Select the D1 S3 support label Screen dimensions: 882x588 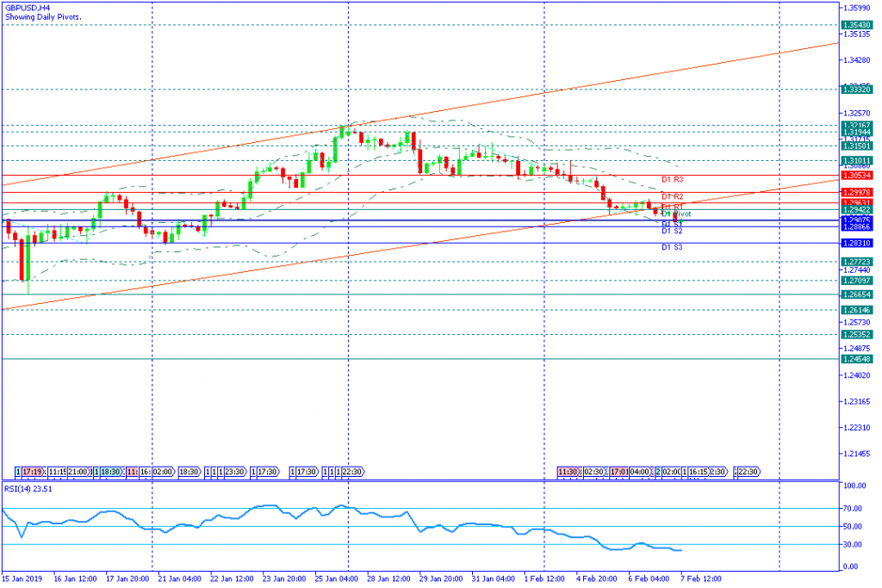coord(673,247)
